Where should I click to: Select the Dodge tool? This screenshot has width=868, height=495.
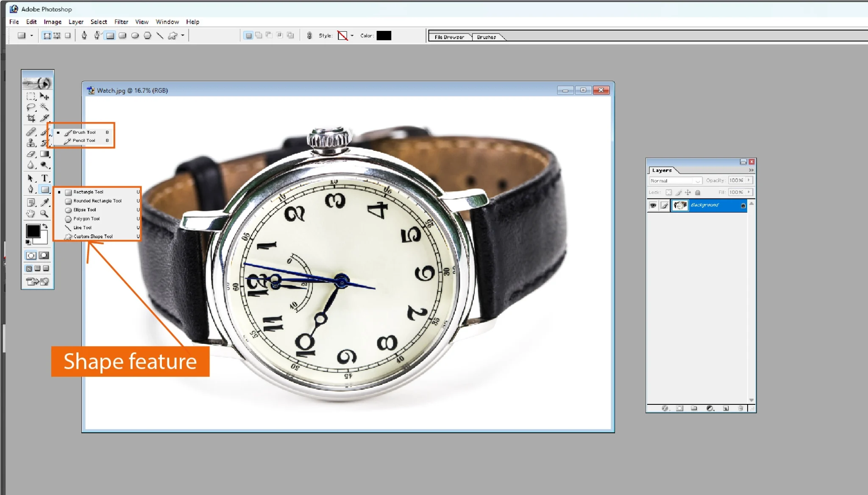pyautogui.click(x=45, y=165)
